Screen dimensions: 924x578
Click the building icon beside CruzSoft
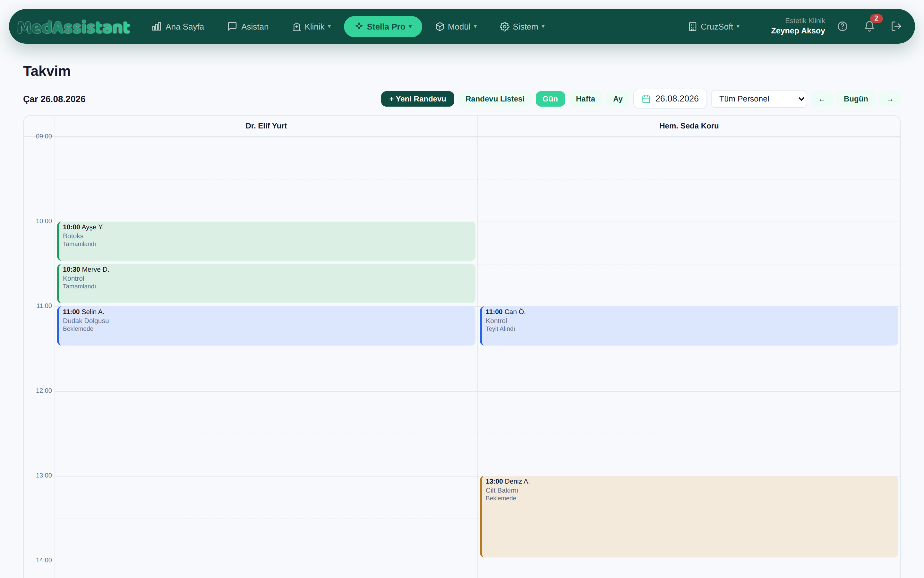point(692,27)
